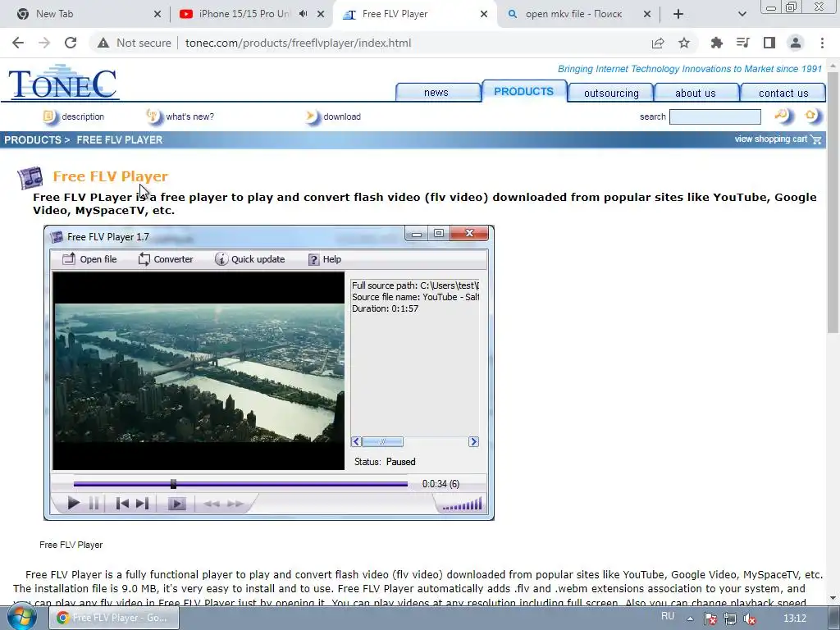The image size is (840, 630).
Task: Click the info panel right scroll arrow
Action: [473, 442]
